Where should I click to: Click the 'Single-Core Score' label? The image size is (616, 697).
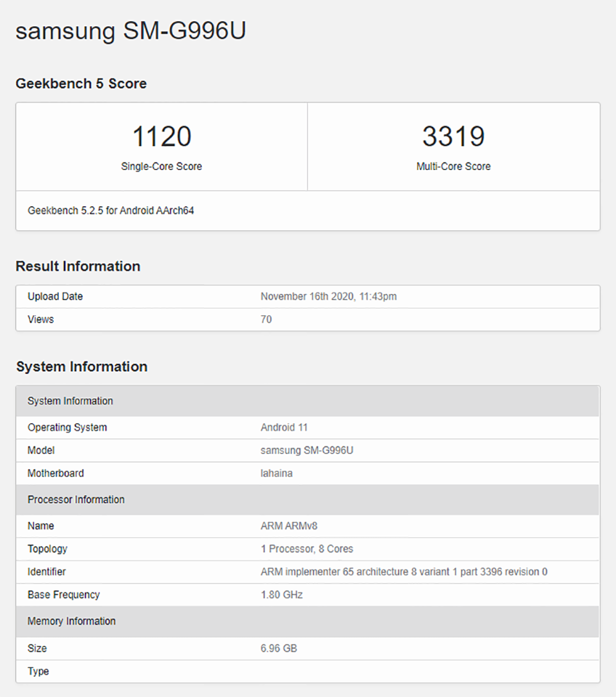tap(161, 166)
